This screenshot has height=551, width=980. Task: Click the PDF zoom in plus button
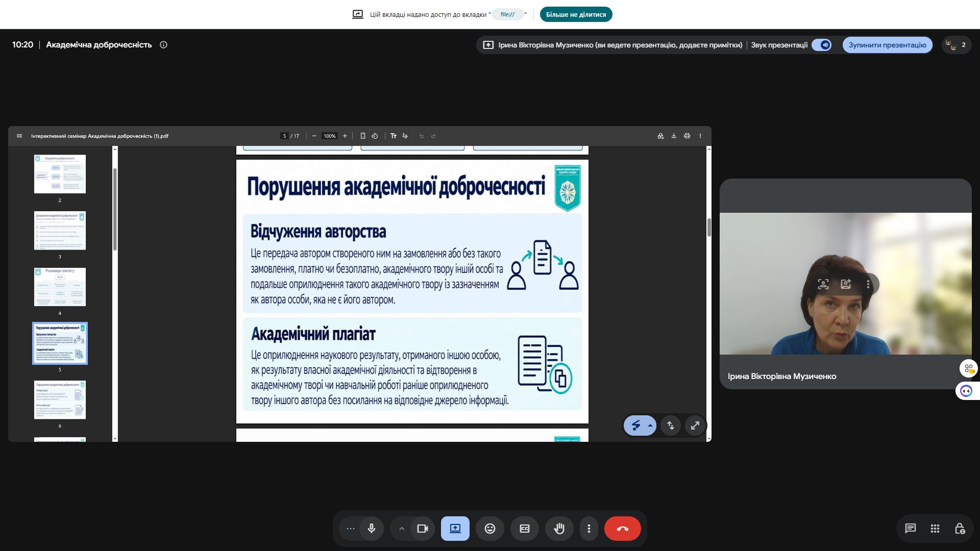click(345, 136)
